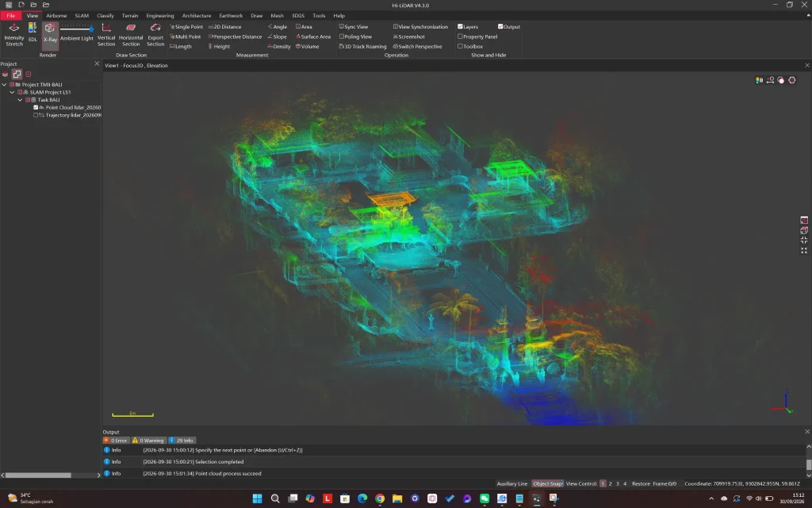
Task: Enable the Property Panel checkbox
Action: 460,37
